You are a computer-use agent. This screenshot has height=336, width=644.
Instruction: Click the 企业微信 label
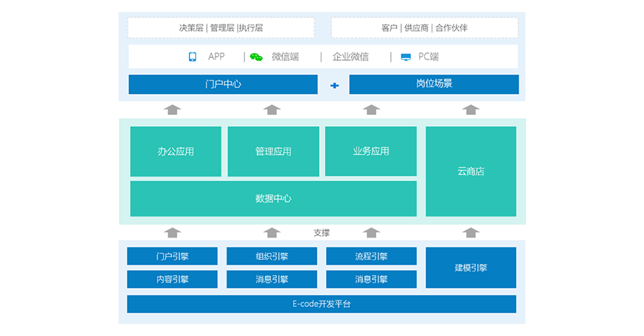click(351, 57)
